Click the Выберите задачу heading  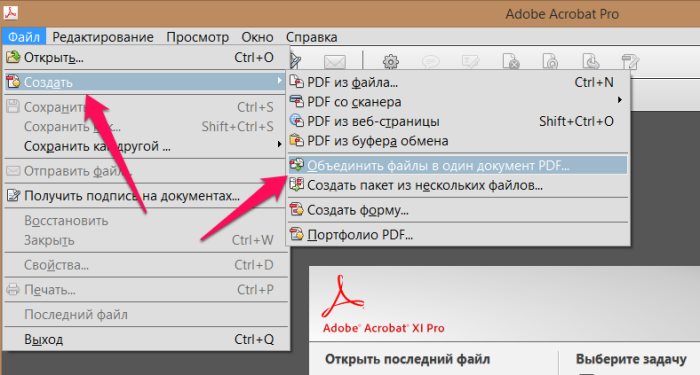click(631, 359)
